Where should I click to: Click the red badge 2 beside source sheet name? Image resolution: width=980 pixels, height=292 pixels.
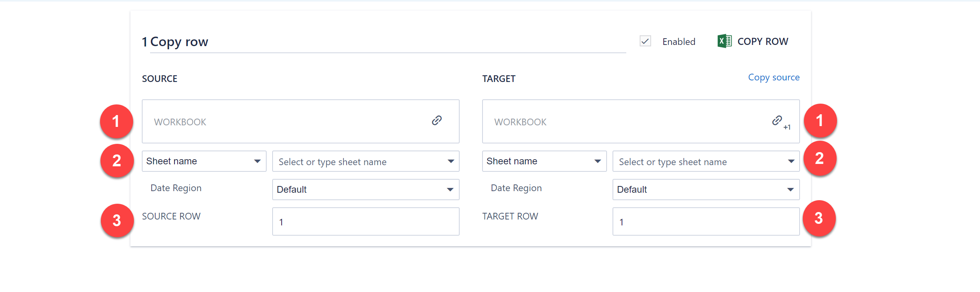[117, 161]
